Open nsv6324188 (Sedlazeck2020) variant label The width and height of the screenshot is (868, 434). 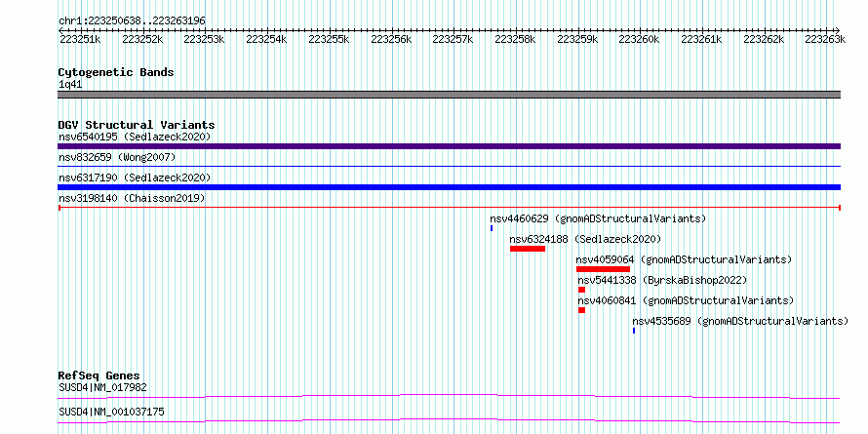[x=585, y=239]
